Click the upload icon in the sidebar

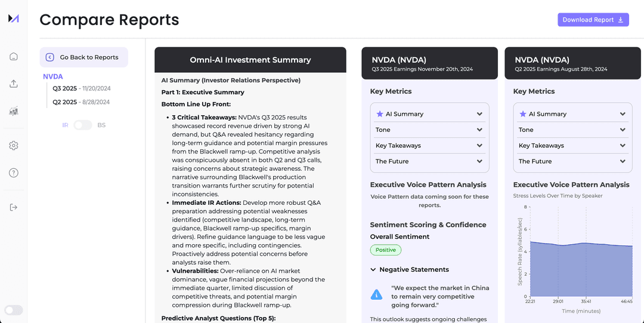pyautogui.click(x=14, y=84)
